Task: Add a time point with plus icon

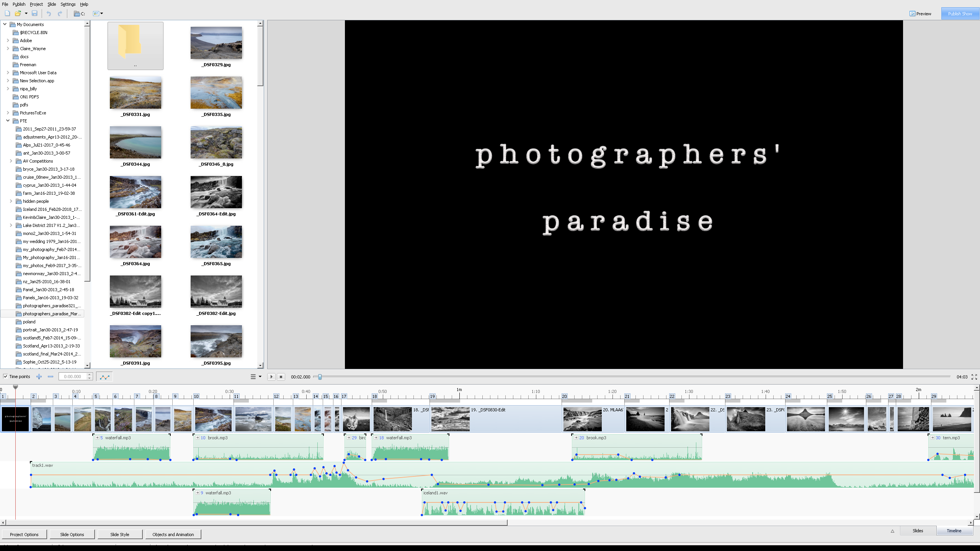Action: [39, 377]
